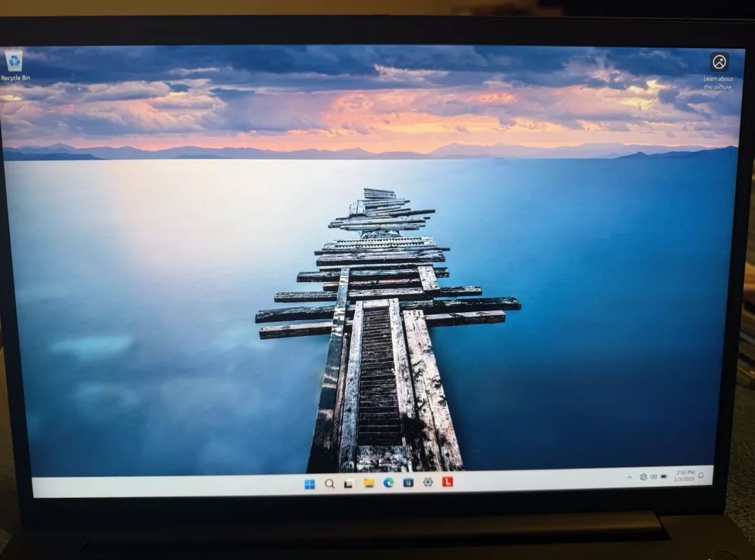Viewport: 755px width, 560px height.
Task: Open the Windows Start menu
Action: pos(309,484)
